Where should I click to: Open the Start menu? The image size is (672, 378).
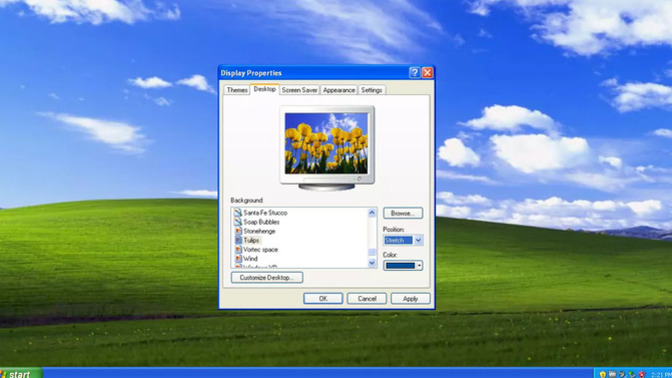(x=21, y=373)
